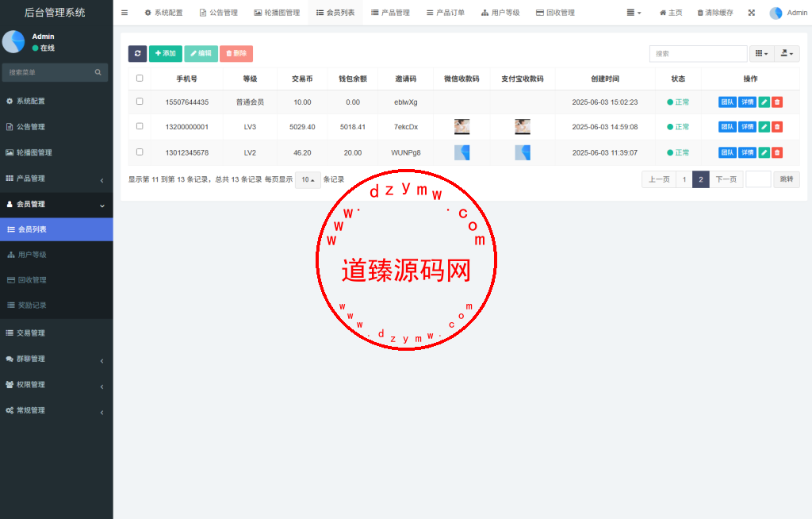Viewport: 812px width, 519px height.
Task: Expand 常规管理 sidebar menu
Action: (56, 410)
